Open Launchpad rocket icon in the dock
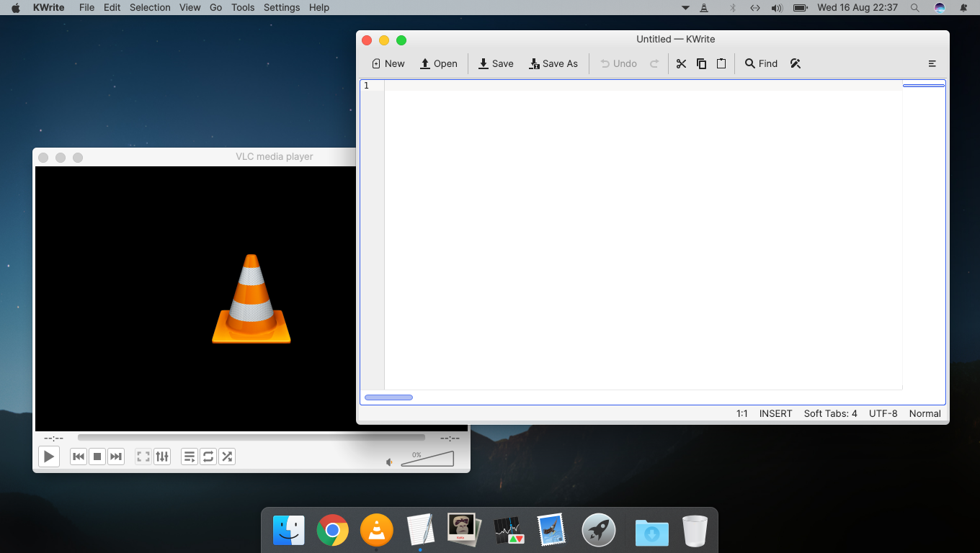Image resolution: width=980 pixels, height=553 pixels. tap(599, 531)
